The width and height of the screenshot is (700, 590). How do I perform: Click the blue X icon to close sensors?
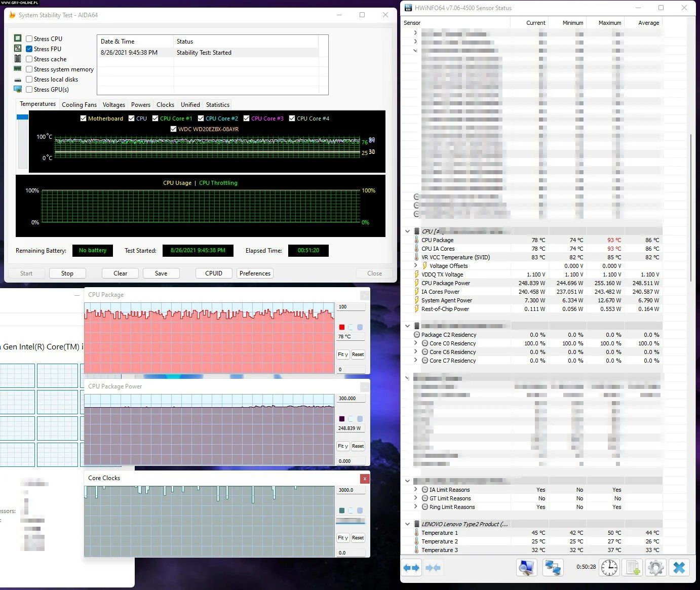tap(679, 567)
